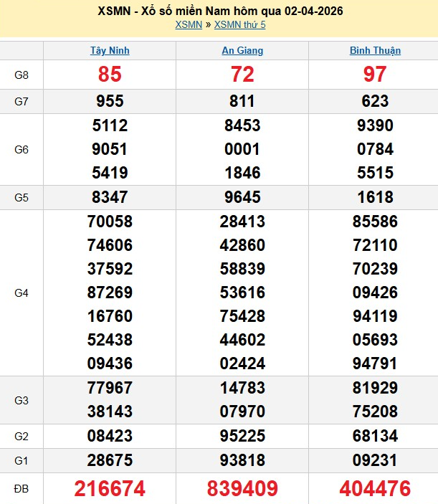Click the ĐB row label

(22, 489)
